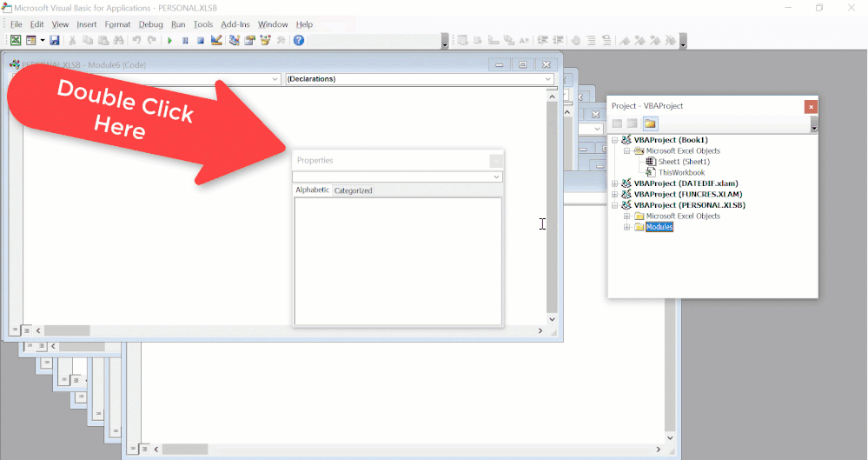Click View Object in the Project panel
The image size is (868, 460).
click(x=633, y=123)
